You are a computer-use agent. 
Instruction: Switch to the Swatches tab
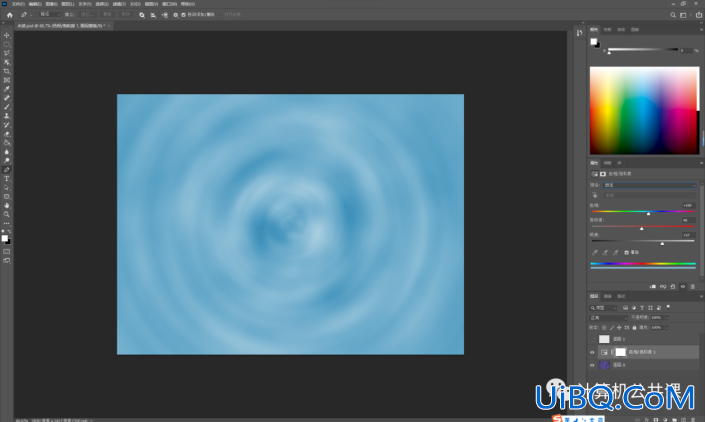(x=607, y=30)
